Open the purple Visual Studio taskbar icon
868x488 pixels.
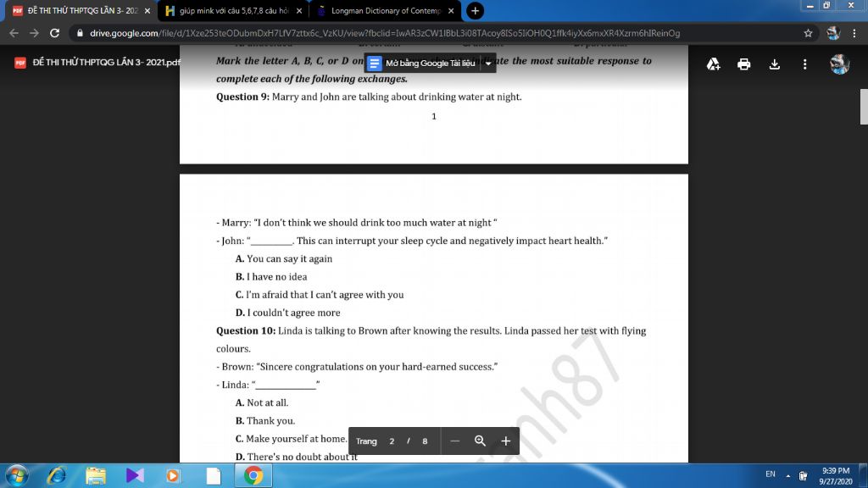point(135,475)
